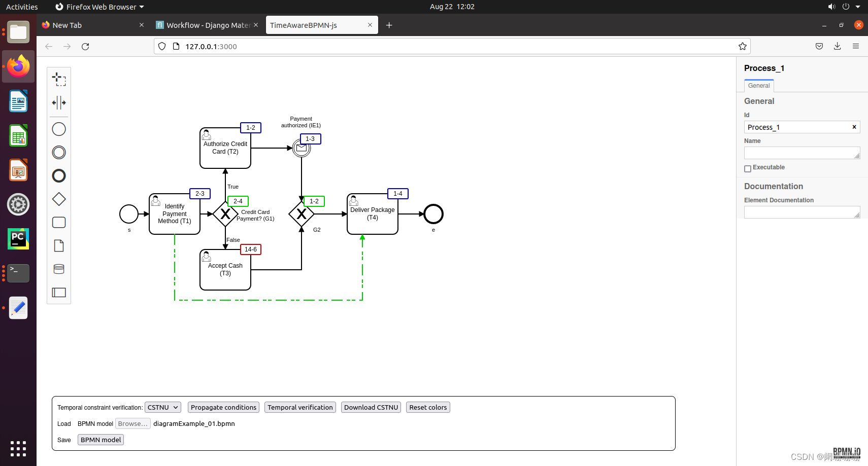Image resolution: width=868 pixels, height=466 pixels.
Task: Open the CSTNU verification dropdown
Action: (162, 407)
